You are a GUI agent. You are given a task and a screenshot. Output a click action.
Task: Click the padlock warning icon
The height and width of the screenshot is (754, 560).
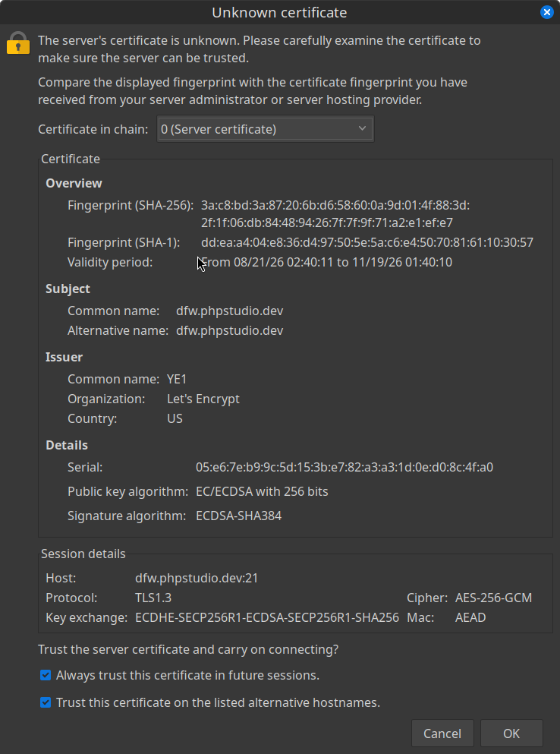click(x=18, y=43)
